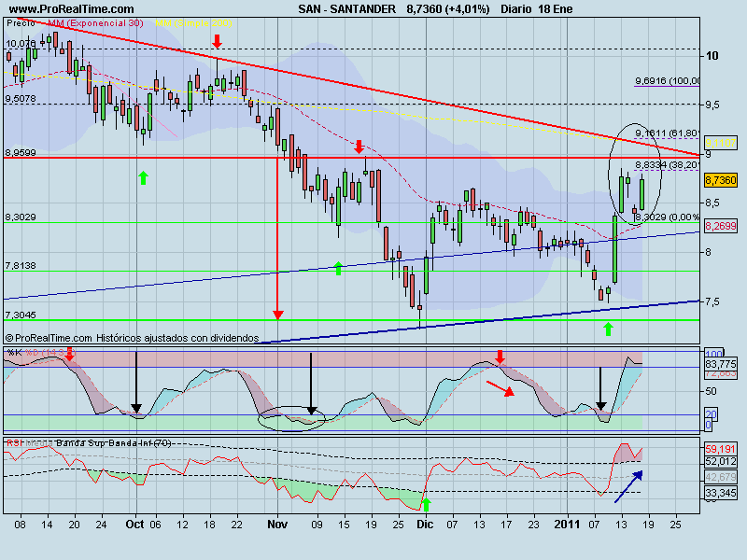Click the Nov month label on date axis
This screenshot has width=747, height=560.
pyautogui.click(x=277, y=525)
